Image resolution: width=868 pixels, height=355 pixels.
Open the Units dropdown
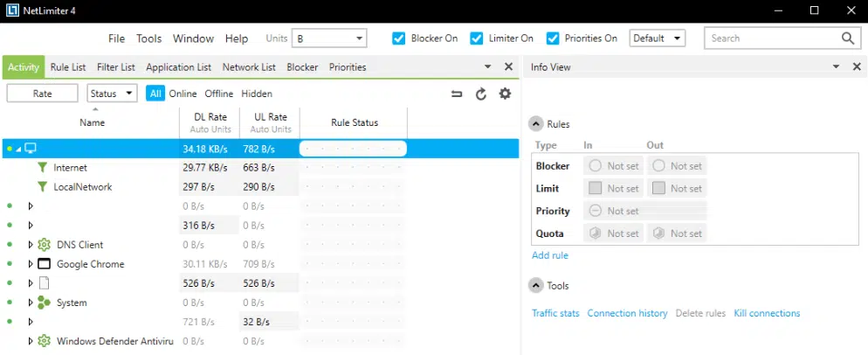pyautogui.click(x=329, y=38)
